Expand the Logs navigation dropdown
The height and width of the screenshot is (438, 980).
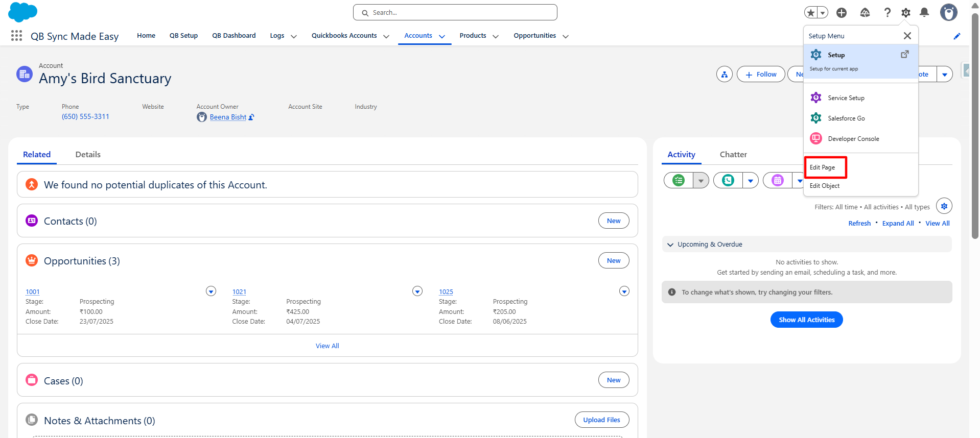pos(294,36)
